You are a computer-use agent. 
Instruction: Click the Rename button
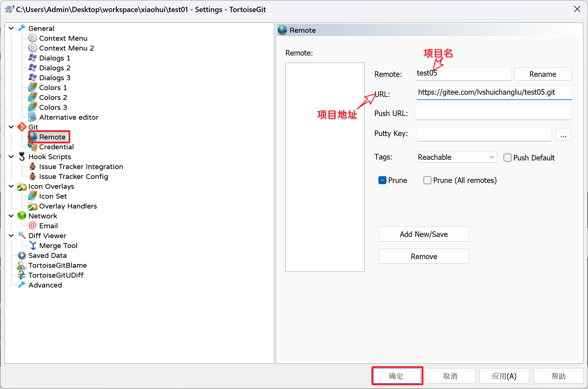click(543, 74)
